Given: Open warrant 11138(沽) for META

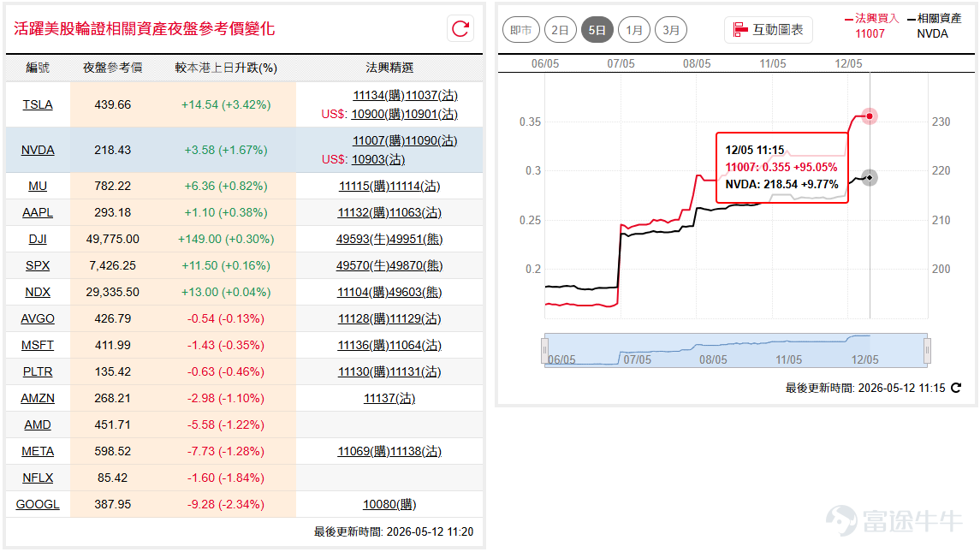Looking at the screenshot, I should pyautogui.click(x=416, y=451).
